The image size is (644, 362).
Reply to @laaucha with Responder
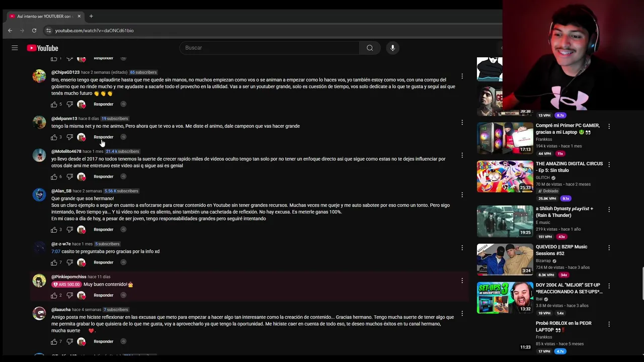tap(103, 341)
